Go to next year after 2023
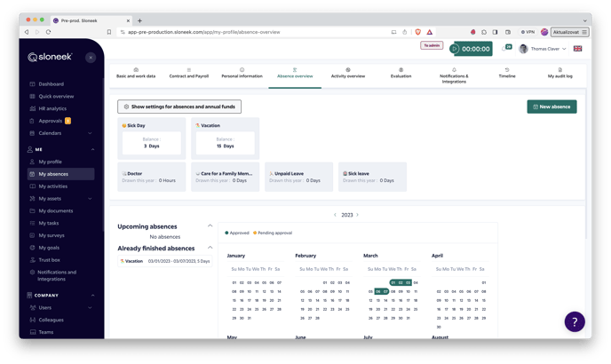 pyautogui.click(x=357, y=215)
